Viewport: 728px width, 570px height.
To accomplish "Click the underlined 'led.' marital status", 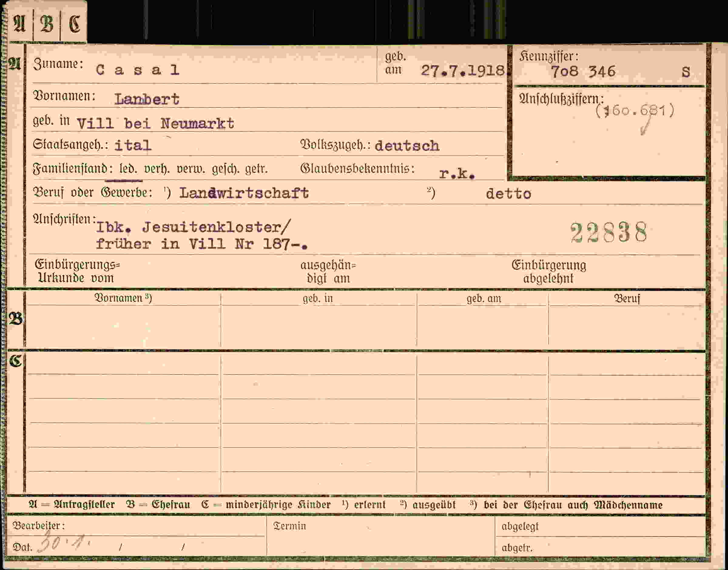I will tap(128, 169).
